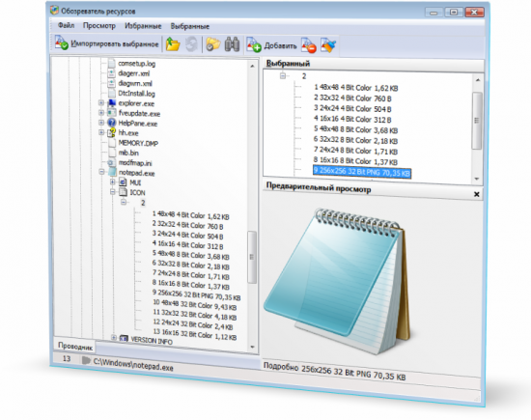The height and width of the screenshot is (420, 531).
Task: Click the Подробно 256x256 32 Bit PNG details text
Action: click(x=334, y=371)
